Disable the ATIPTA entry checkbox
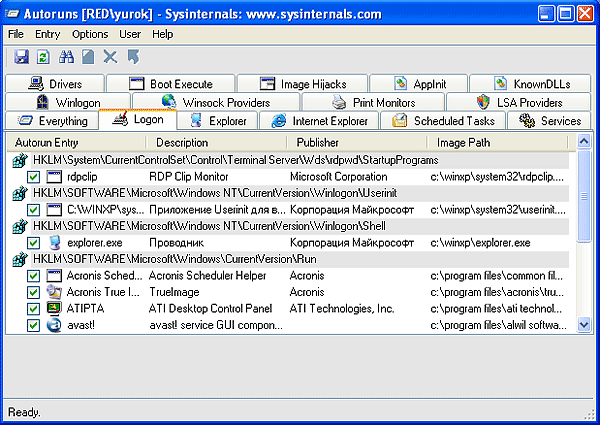 [33, 309]
